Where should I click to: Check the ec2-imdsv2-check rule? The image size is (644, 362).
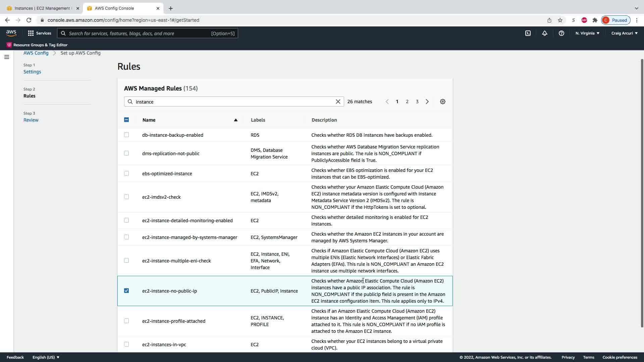[x=126, y=197]
